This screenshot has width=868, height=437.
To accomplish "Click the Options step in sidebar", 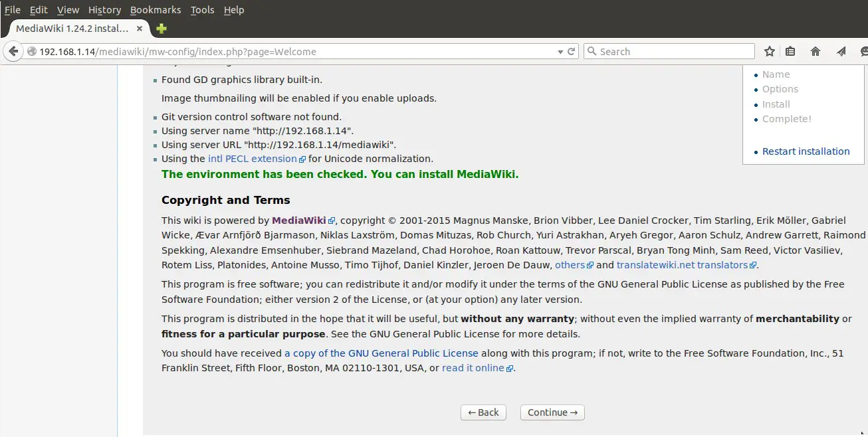I will coord(780,89).
